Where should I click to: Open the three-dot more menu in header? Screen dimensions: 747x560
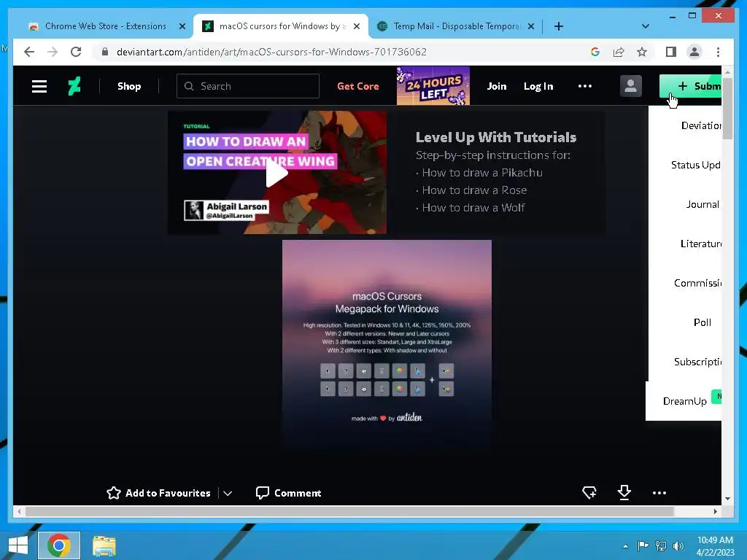tap(584, 86)
